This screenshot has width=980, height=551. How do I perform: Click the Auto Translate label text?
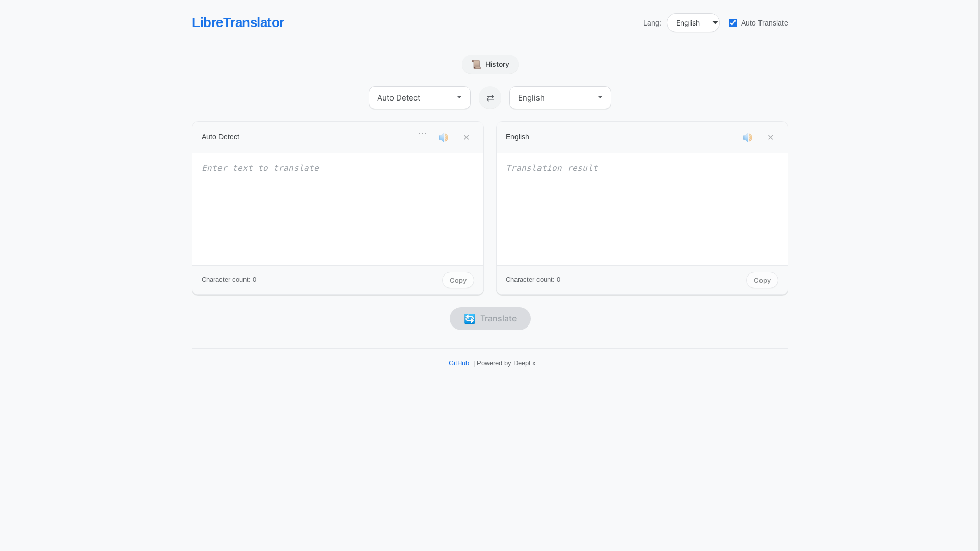[764, 23]
